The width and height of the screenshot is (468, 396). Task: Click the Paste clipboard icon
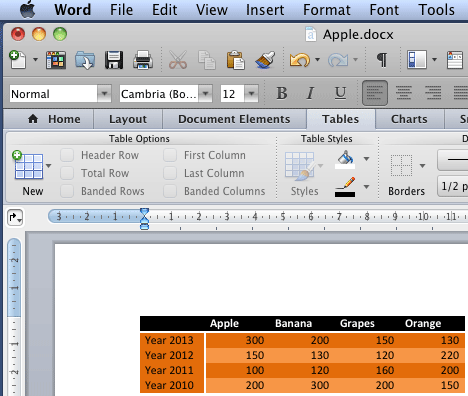[236, 60]
